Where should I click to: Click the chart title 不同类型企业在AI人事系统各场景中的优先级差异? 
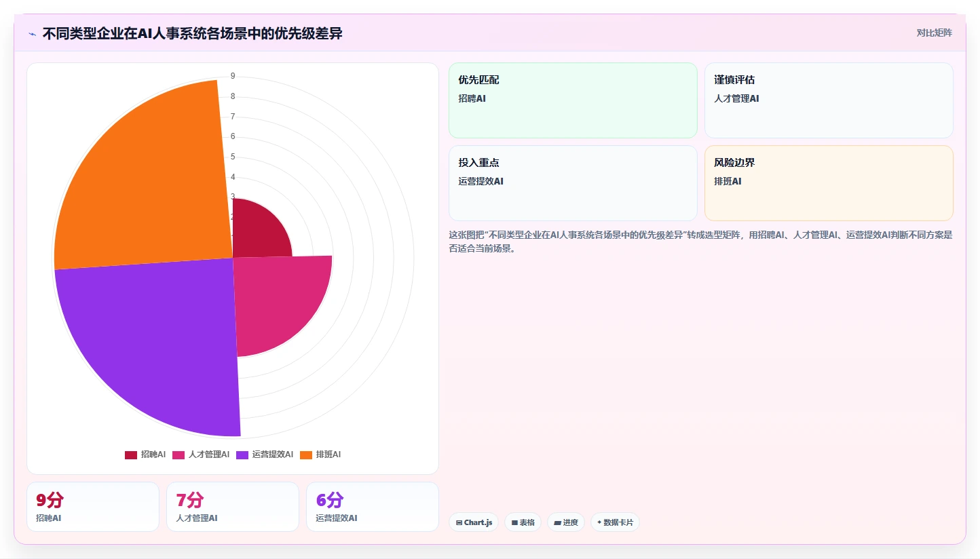pyautogui.click(x=192, y=33)
